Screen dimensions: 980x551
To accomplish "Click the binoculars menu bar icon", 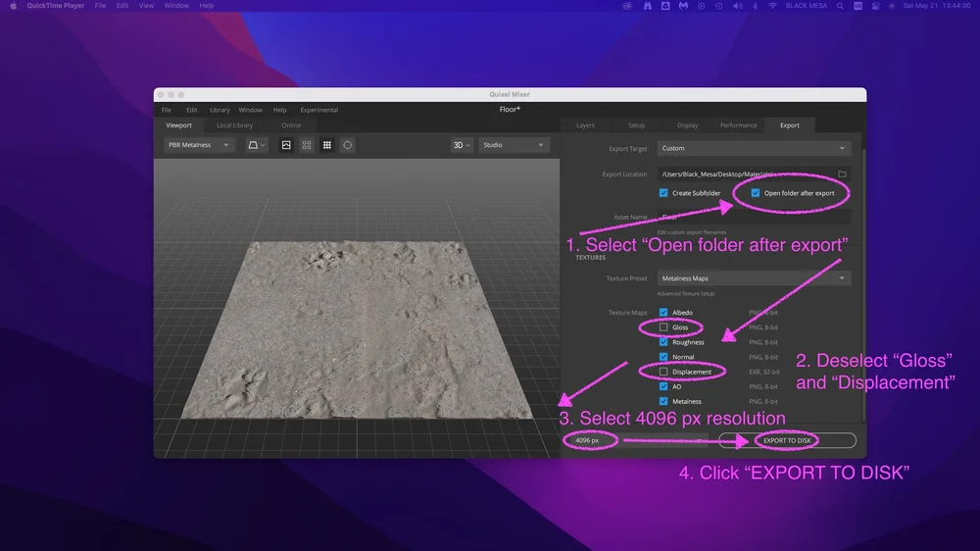I will tap(648, 6).
